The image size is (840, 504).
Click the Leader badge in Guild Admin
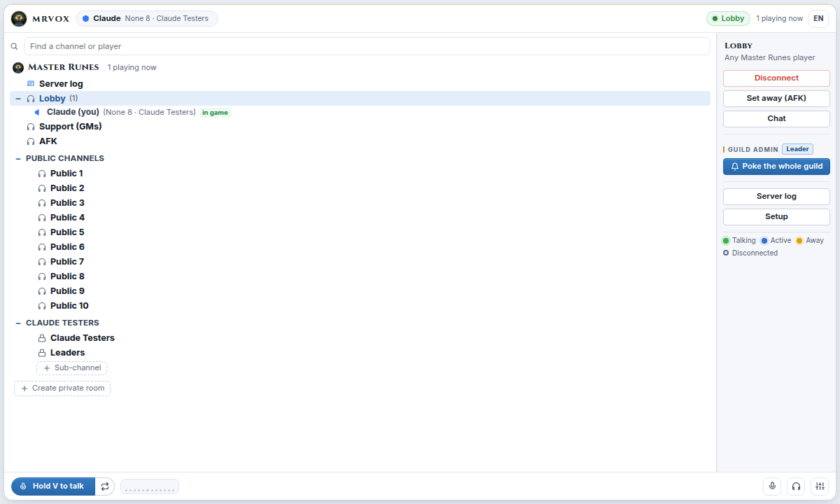click(797, 149)
